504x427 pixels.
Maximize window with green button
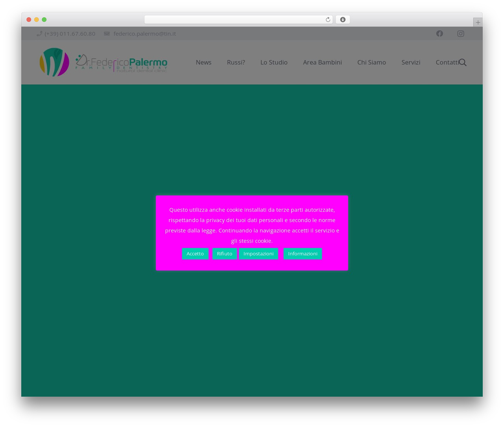(44, 20)
